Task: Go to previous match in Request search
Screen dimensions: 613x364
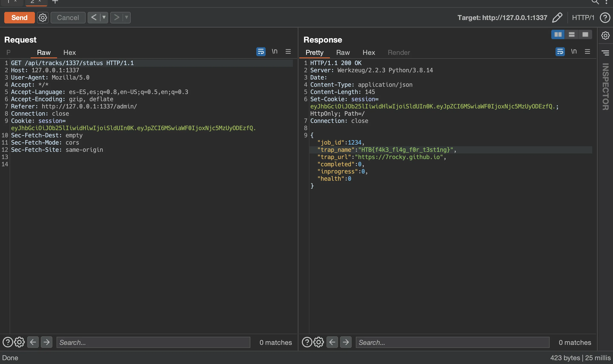Action: 33,342
